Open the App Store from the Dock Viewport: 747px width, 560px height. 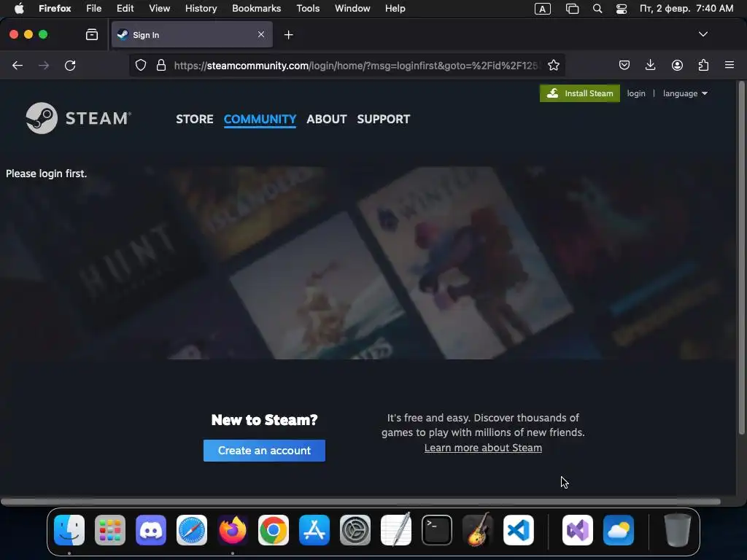point(314,529)
